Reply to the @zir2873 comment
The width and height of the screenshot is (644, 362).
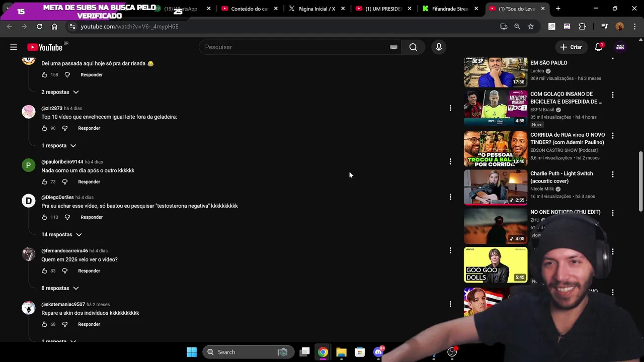89,128
